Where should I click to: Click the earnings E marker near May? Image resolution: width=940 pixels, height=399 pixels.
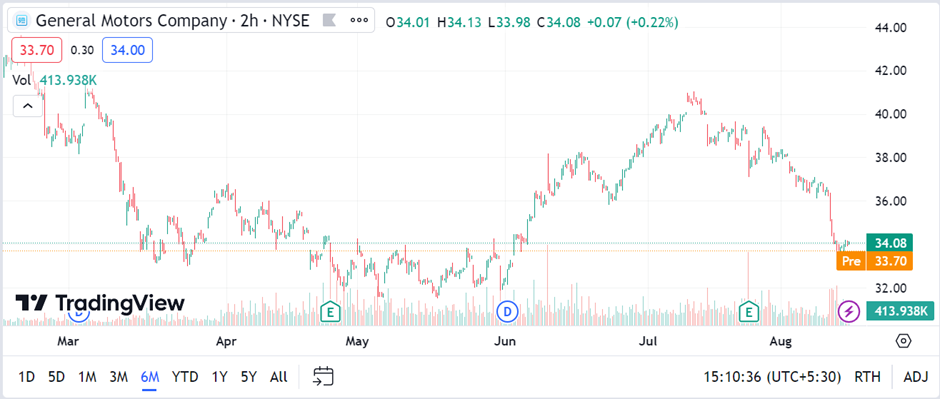[328, 311]
